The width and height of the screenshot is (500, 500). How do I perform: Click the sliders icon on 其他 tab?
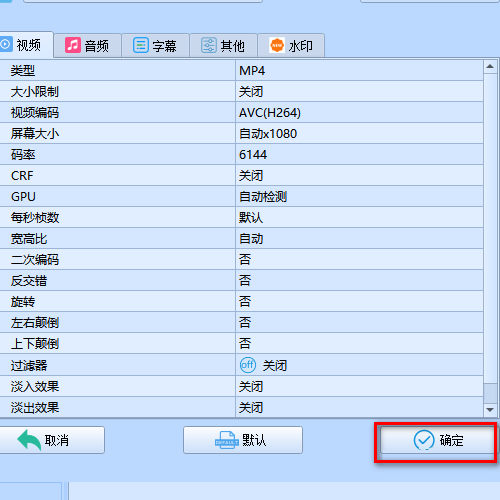[209, 45]
